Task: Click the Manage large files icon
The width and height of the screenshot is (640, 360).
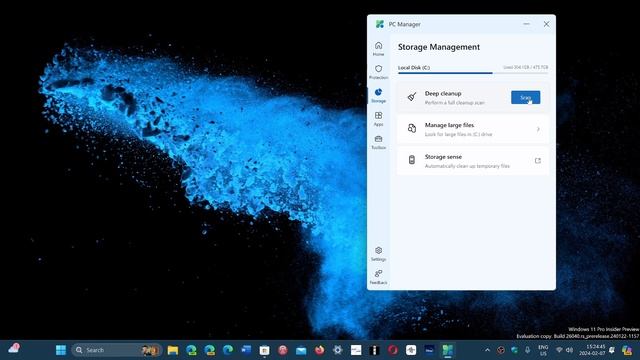Action: (x=412, y=129)
